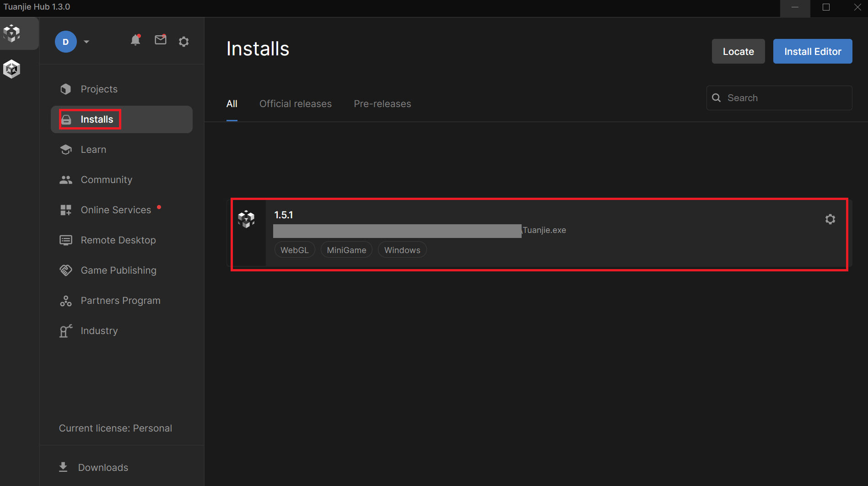Viewport: 868px width, 486px height.
Task: Click the Install Editor button
Action: (x=813, y=51)
